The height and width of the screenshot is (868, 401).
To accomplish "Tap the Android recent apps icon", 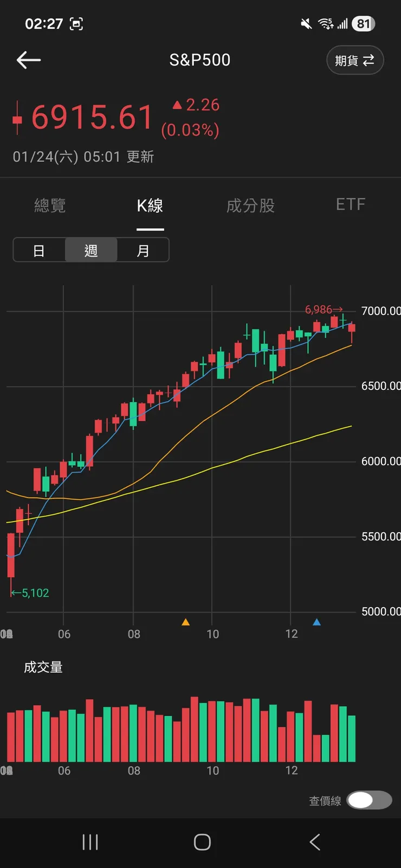I will coord(90,842).
